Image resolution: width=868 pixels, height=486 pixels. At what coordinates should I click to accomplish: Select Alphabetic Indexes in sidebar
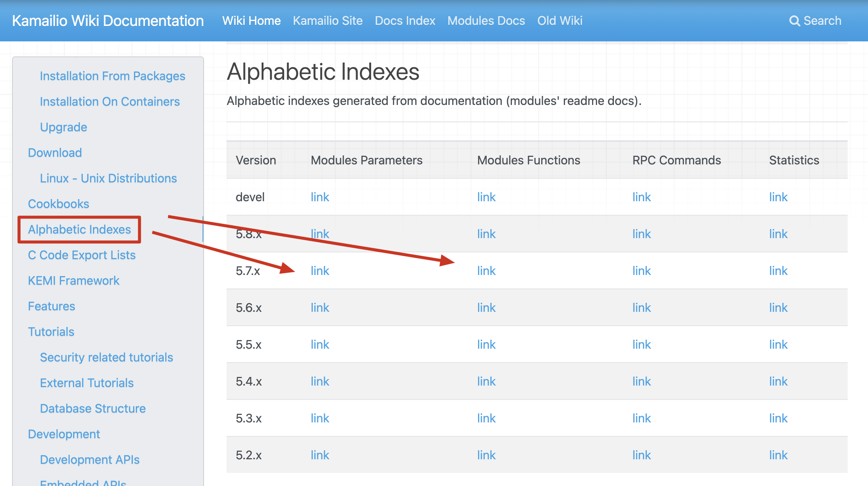[x=79, y=229]
